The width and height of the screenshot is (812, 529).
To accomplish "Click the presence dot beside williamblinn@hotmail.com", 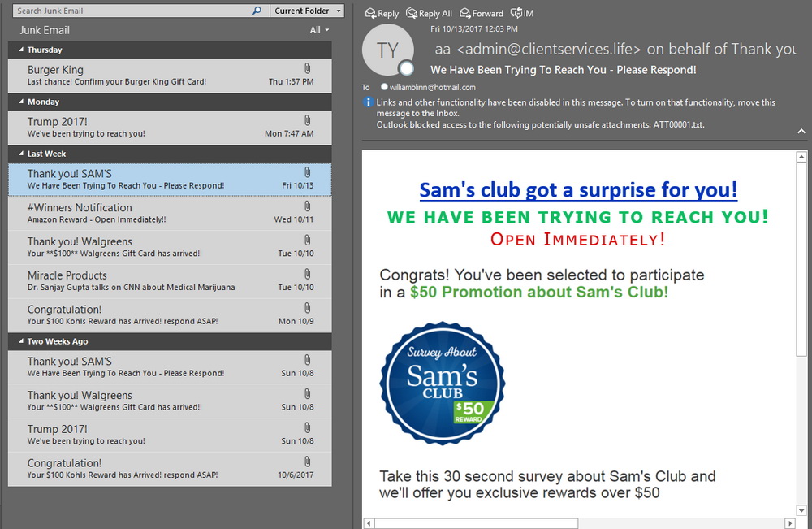I will click(x=384, y=87).
